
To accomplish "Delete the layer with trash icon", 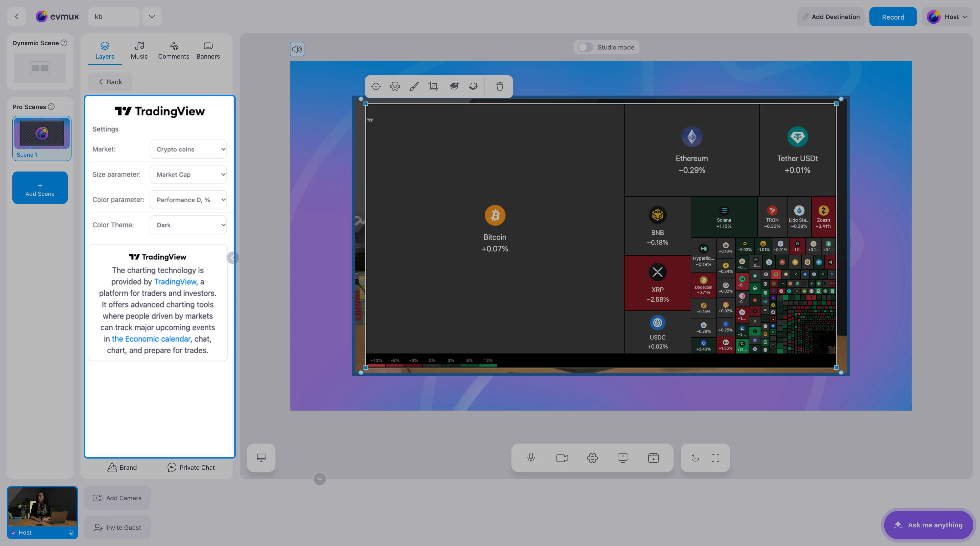I will point(500,86).
